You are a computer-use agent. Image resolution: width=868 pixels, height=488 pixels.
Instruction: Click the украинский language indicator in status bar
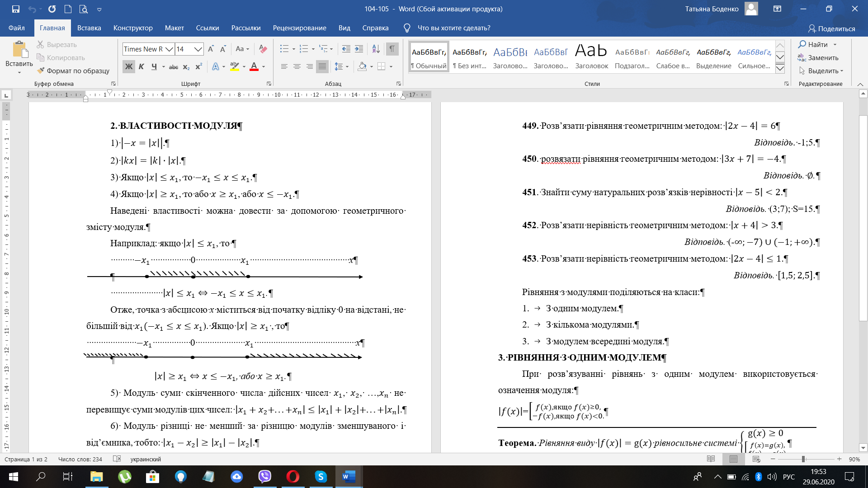pyautogui.click(x=146, y=459)
